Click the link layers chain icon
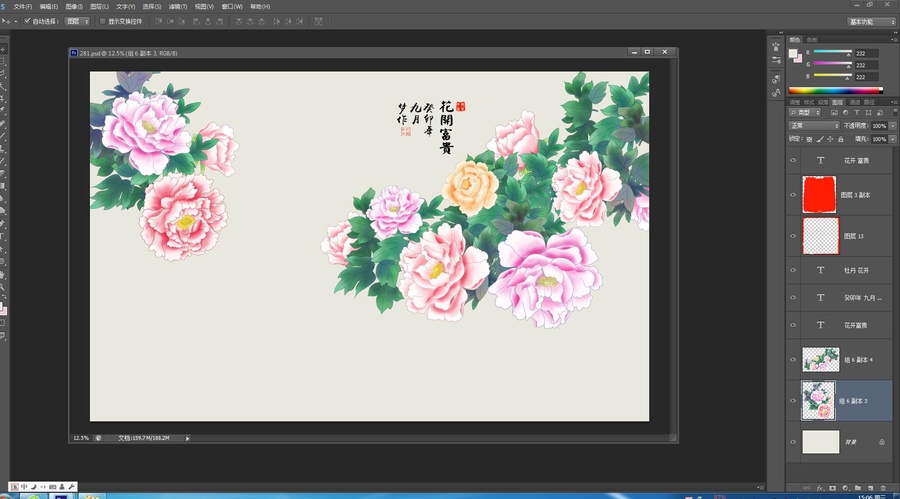The image size is (900, 499). [x=806, y=488]
